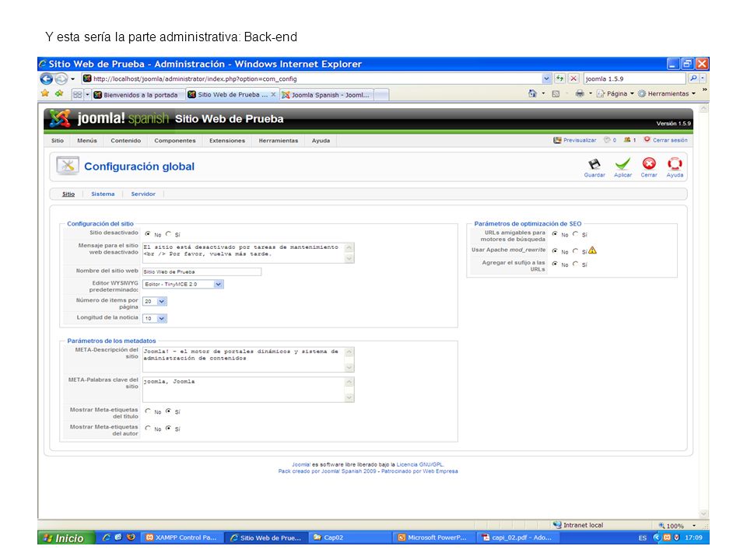Open the Herramientas browser toolbar dropdown

tap(667, 94)
